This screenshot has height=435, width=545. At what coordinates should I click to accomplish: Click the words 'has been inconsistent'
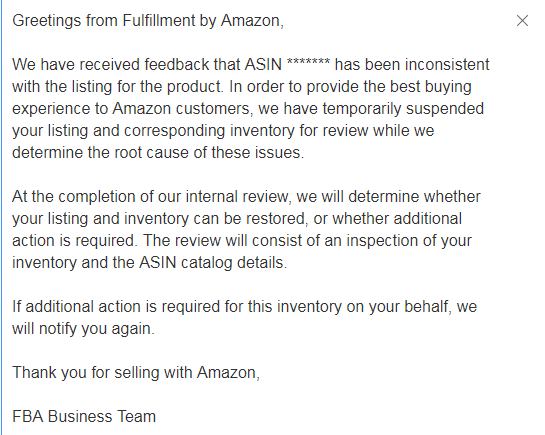tap(412, 65)
